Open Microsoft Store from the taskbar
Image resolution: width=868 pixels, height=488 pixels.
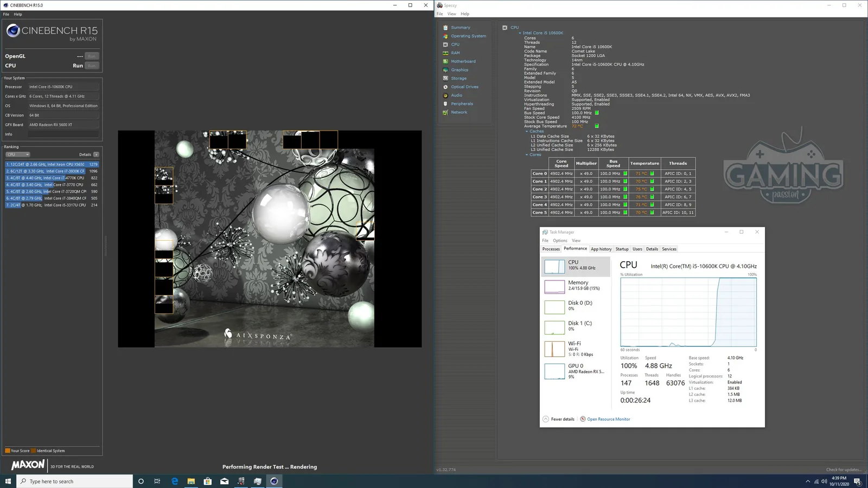point(207,481)
